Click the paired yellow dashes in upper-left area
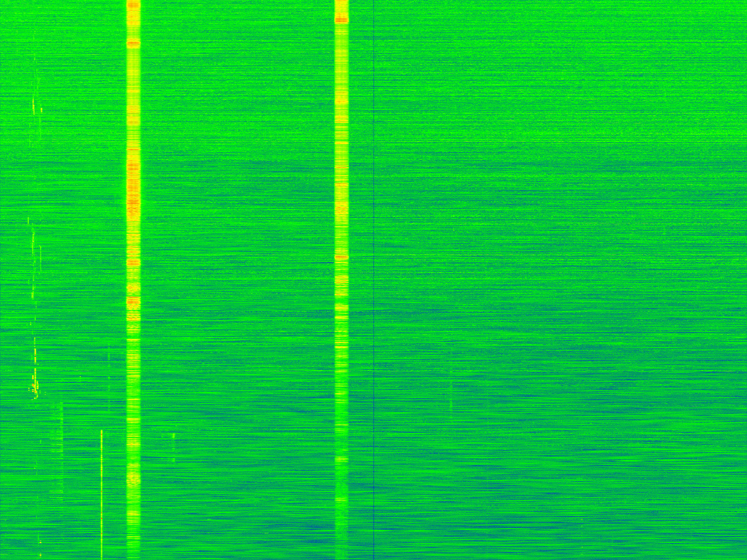This screenshot has height=560, width=747. (x=34, y=106)
